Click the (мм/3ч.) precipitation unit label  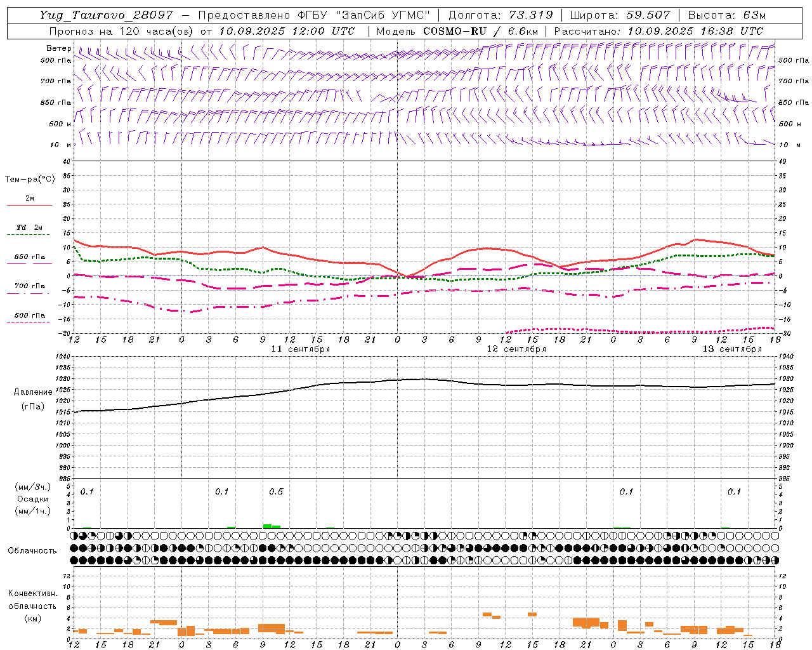pos(33,487)
